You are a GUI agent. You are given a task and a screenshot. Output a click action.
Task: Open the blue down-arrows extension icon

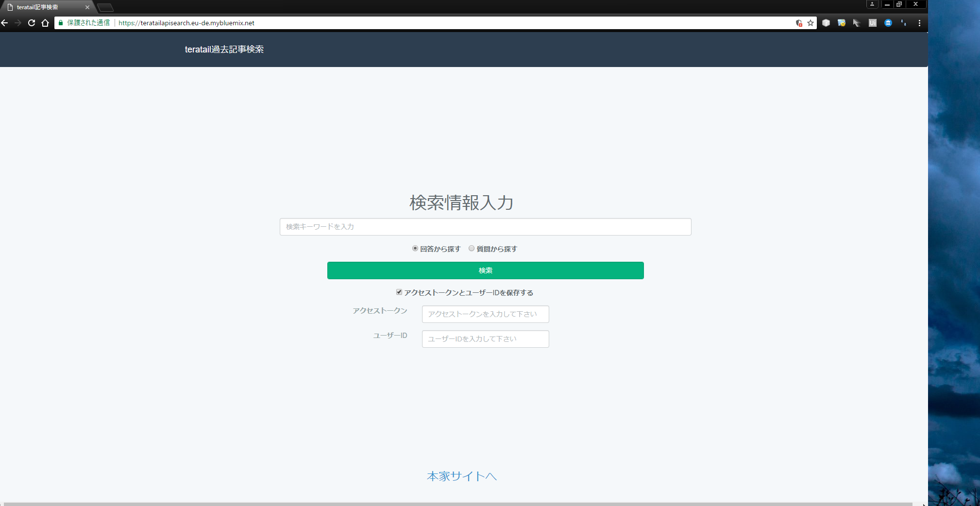point(904,23)
